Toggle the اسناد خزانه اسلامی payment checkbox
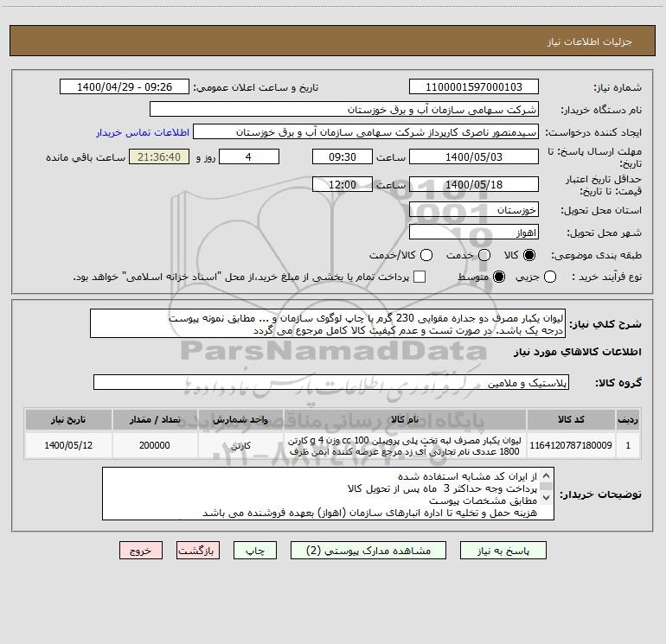This screenshot has width=666, height=644. point(419,277)
